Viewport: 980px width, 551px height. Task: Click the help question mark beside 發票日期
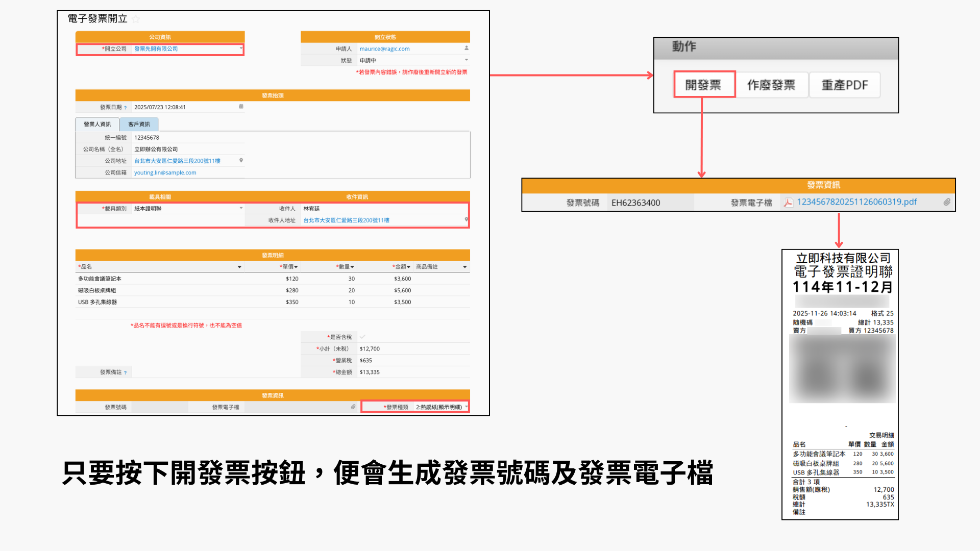click(126, 108)
